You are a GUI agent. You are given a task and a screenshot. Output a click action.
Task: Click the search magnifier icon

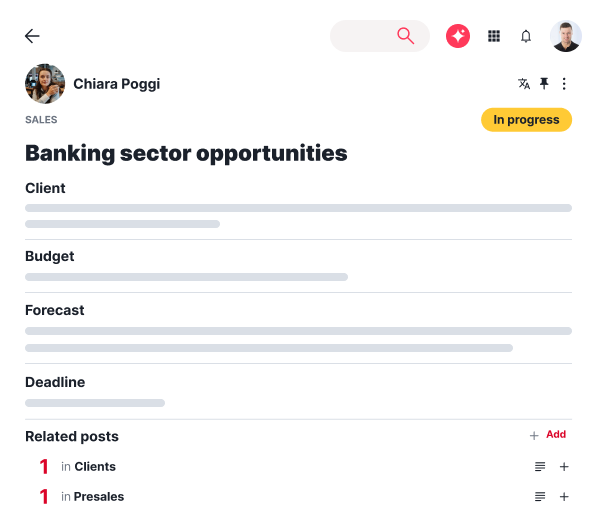click(x=405, y=36)
